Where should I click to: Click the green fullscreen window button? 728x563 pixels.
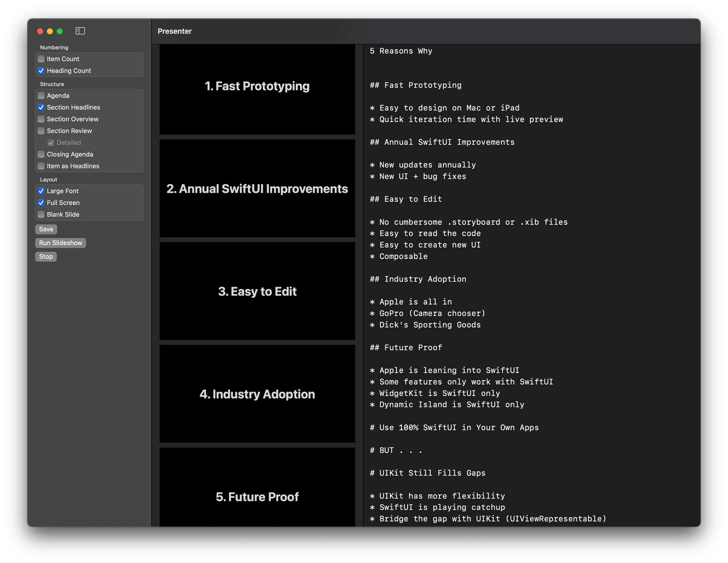pyautogui.click(x=60, y=31)
